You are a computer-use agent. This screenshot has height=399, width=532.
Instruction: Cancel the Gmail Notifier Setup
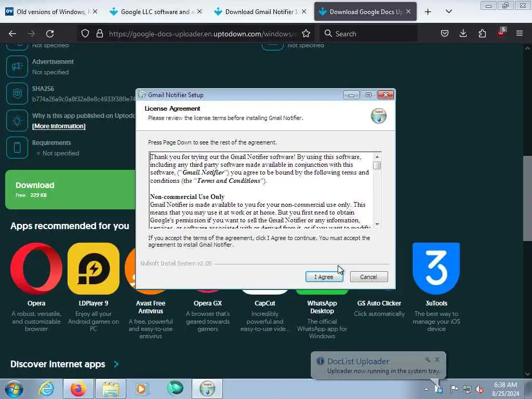[x=369, y=277]
